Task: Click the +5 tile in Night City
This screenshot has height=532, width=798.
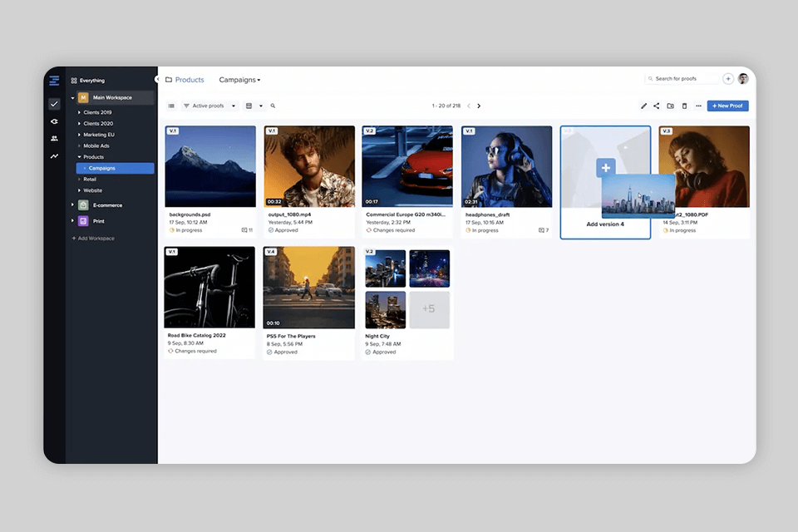Action: pos(429,309)
